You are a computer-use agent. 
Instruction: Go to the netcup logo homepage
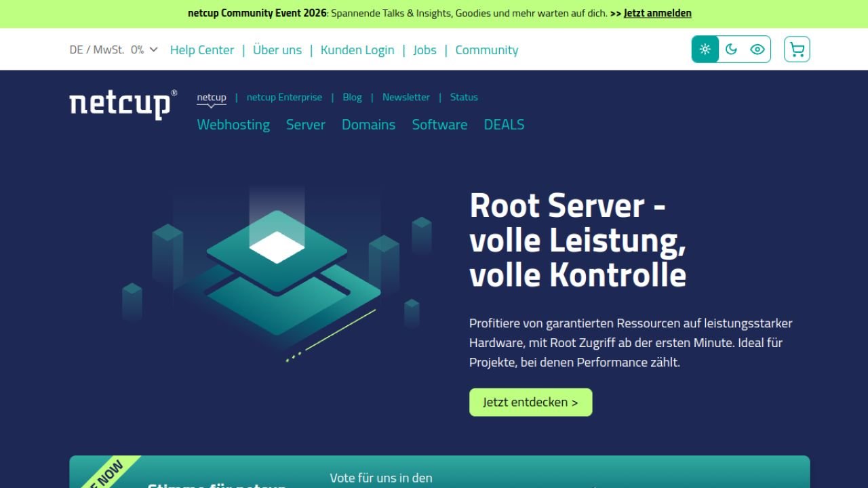pyautogui.click(x=123, y=104)
